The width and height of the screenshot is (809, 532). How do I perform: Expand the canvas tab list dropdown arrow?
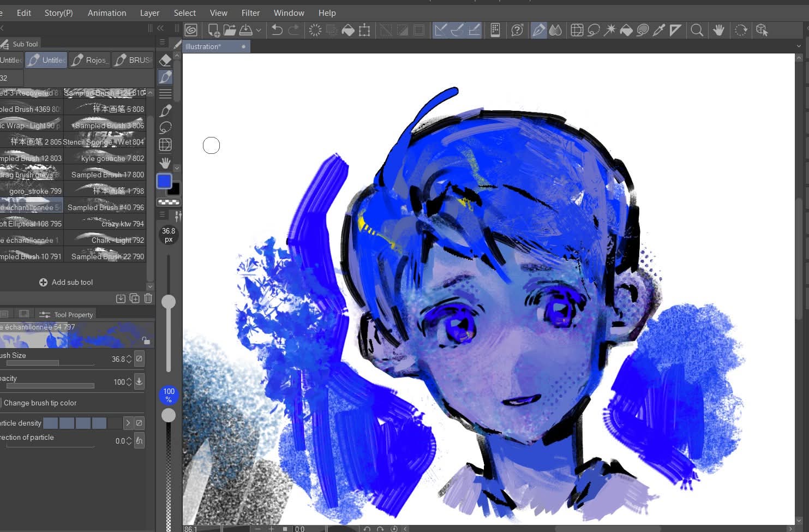pyautogui.click(x=799, y=46)
